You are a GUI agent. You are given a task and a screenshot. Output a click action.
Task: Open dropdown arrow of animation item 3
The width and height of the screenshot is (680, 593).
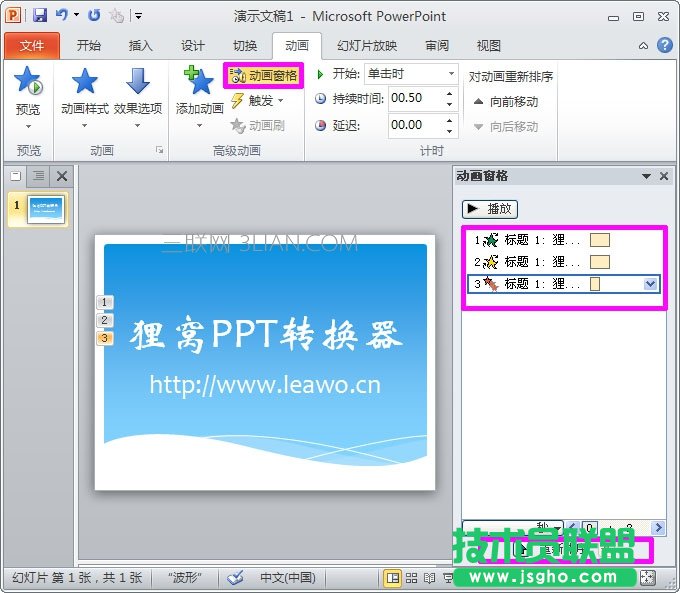coord(650,284)
